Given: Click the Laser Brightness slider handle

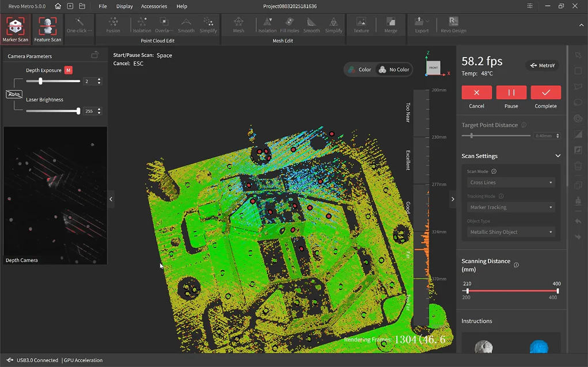Looking at the screenshot, I should [x=78, y=111].
